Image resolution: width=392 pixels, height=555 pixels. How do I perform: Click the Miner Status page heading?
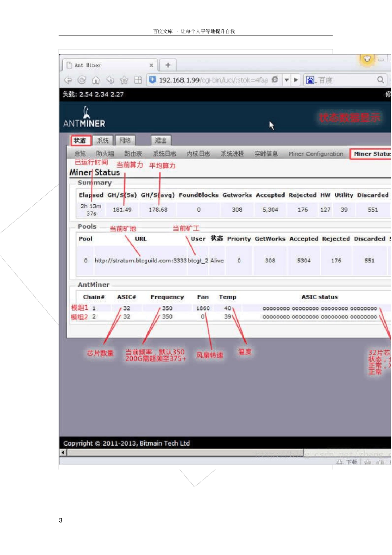(94, 172)
